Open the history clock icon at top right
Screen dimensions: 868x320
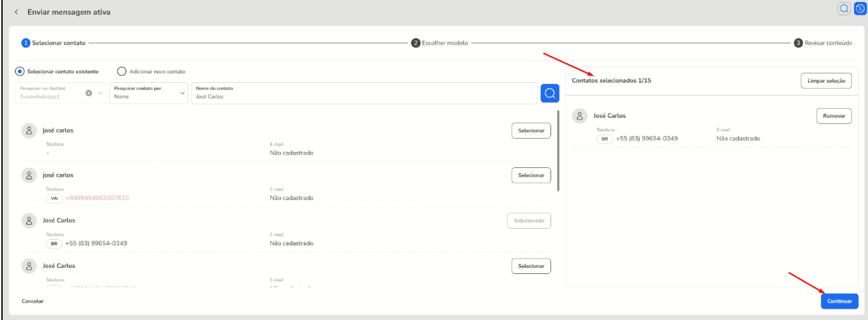click(859, 9)
